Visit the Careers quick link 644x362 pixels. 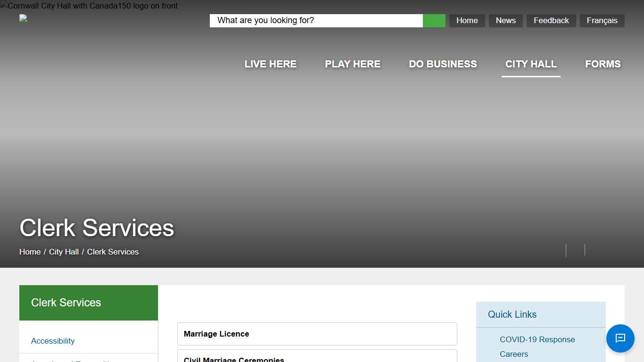[x=513, y=354]
